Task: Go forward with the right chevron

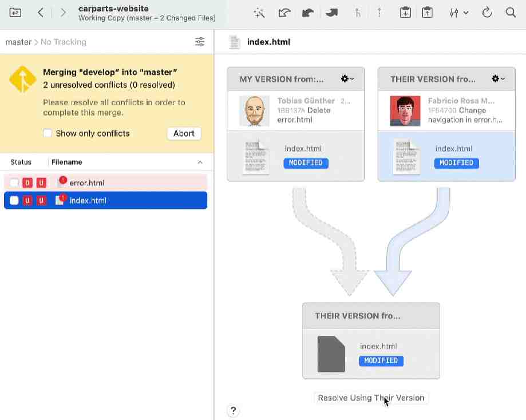Action: 63,13
